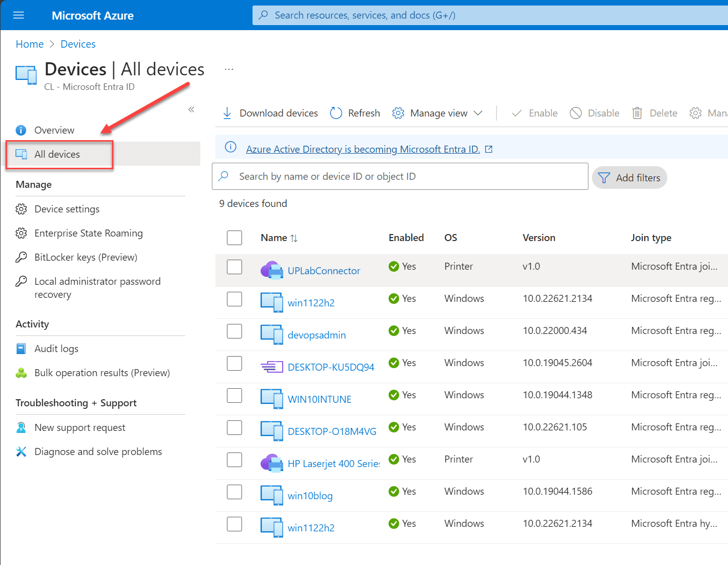728x565 pixels.
Task: Click the Diagnose and solve problems wrench icon
Action: [21, 451]
